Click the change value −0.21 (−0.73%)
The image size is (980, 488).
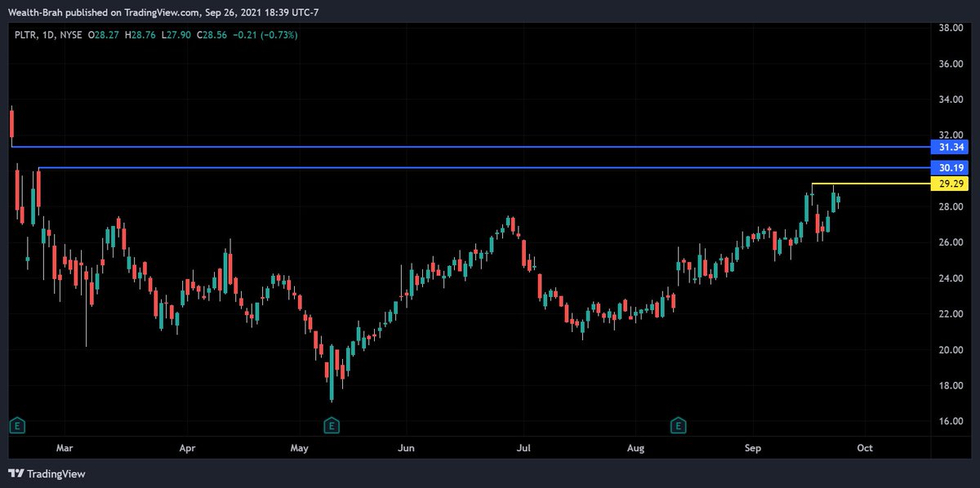[266, 34]
